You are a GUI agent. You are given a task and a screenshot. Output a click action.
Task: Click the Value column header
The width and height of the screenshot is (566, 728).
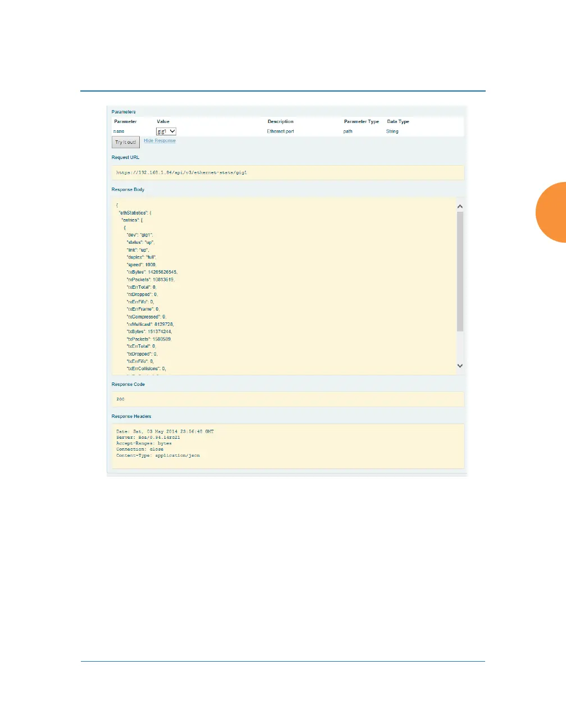click(x=163, y=122)
